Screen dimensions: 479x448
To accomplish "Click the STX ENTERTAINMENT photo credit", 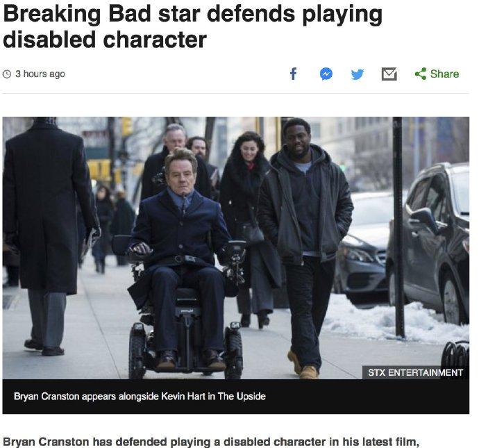I will pyautogui.click(x=415, y=372).
